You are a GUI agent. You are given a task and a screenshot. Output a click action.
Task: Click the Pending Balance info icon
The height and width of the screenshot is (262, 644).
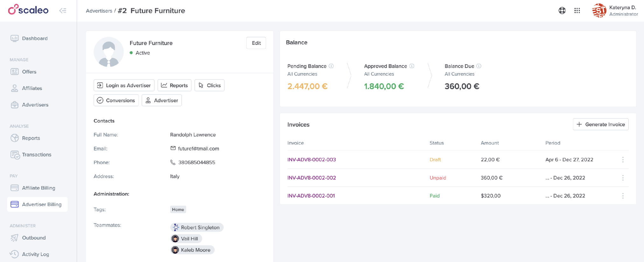pyautogui.click(x=331, y=66)
